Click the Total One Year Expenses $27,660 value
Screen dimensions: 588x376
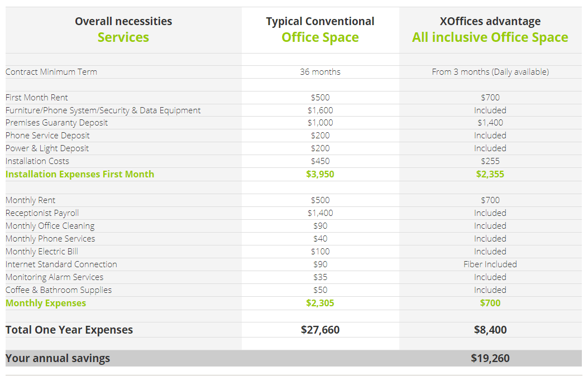320,330
